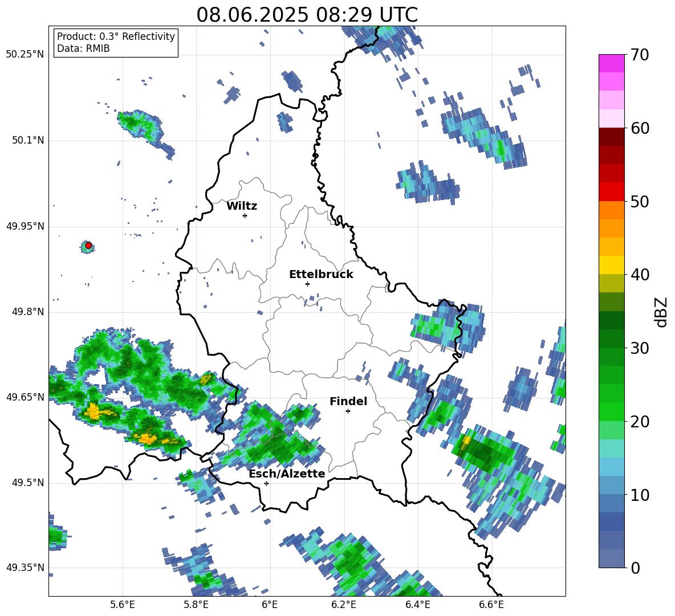This screenshot has height=616, width=675.
Task: Click the Wiltz city label
Action: [242, 206]
